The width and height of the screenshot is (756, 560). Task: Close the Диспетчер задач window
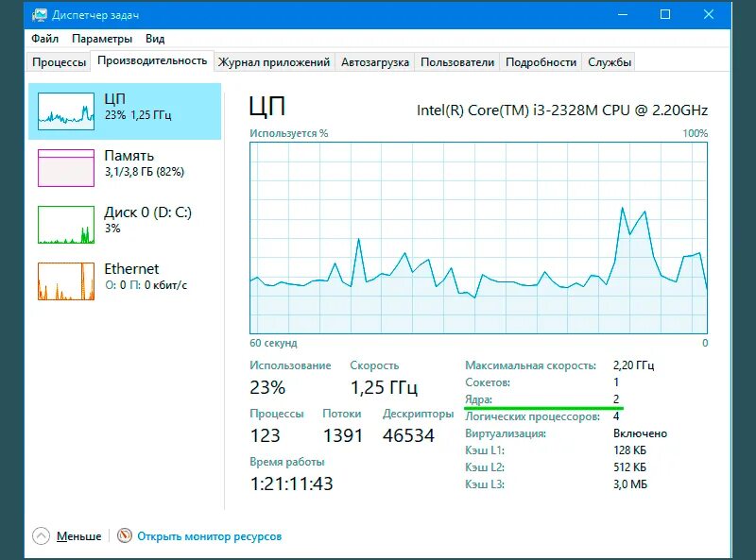(x=708, y=14)
